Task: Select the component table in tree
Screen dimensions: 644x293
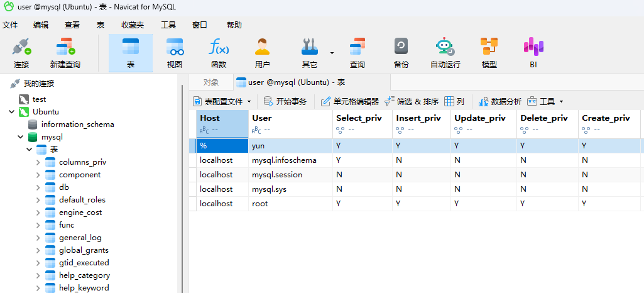Action: click(x=80, y=175)
